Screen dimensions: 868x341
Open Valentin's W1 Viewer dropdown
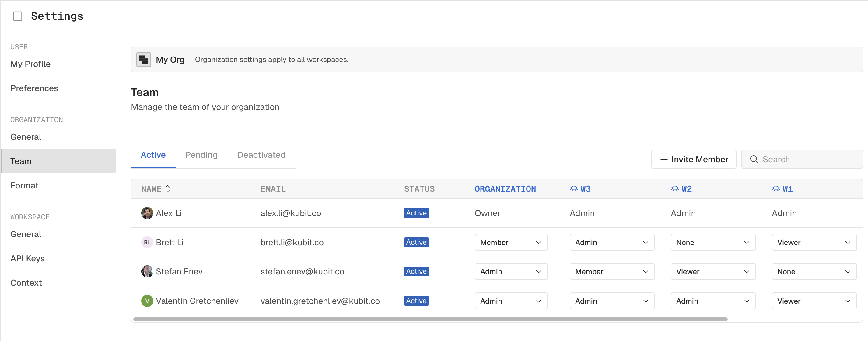(814, 301)
